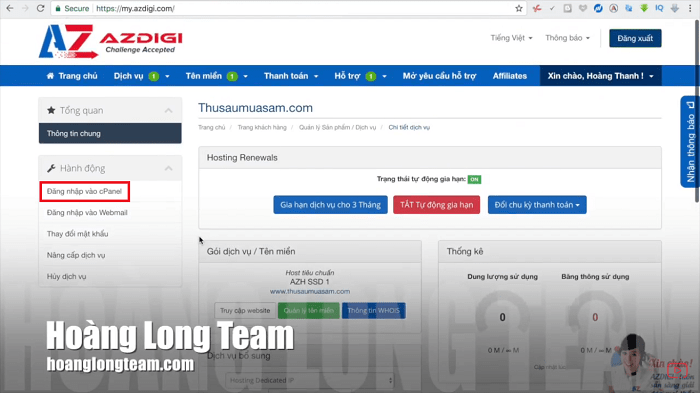Open the Thông báo dropdown
Screen dimensions: 700x393
pos(567,38)
